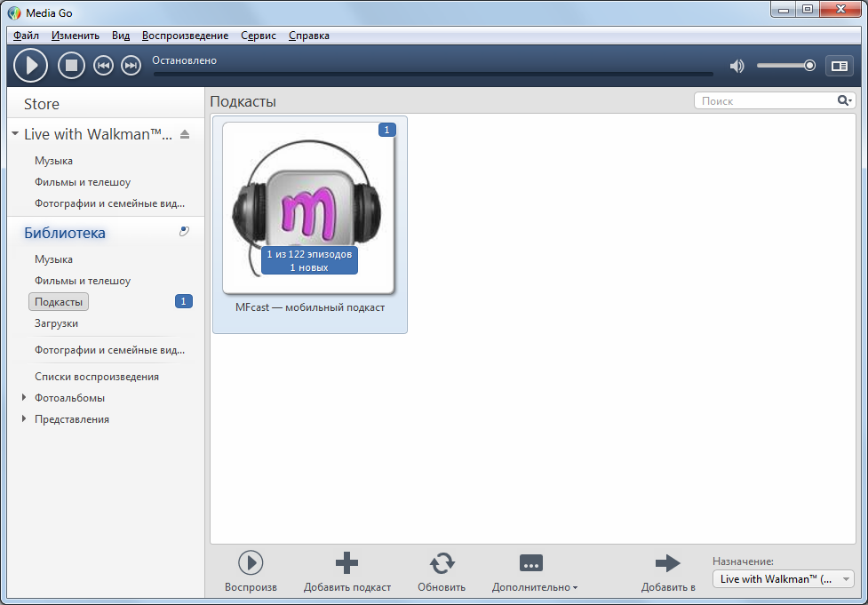Select Подкасты in the library sidebar
The height and width of the screenshot is (605, 868).
[58, 302]
